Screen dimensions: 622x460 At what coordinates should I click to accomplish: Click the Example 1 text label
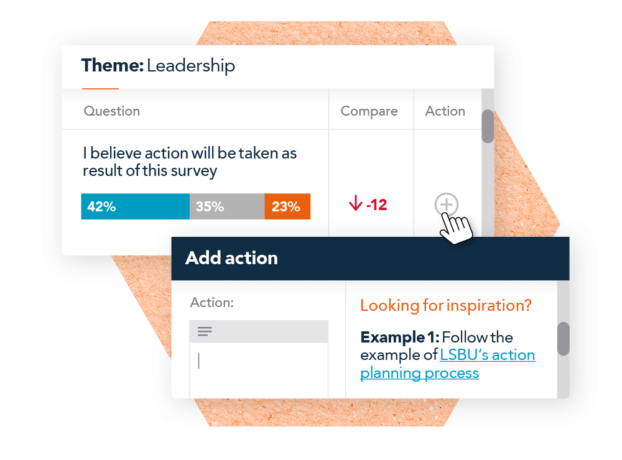399,337
